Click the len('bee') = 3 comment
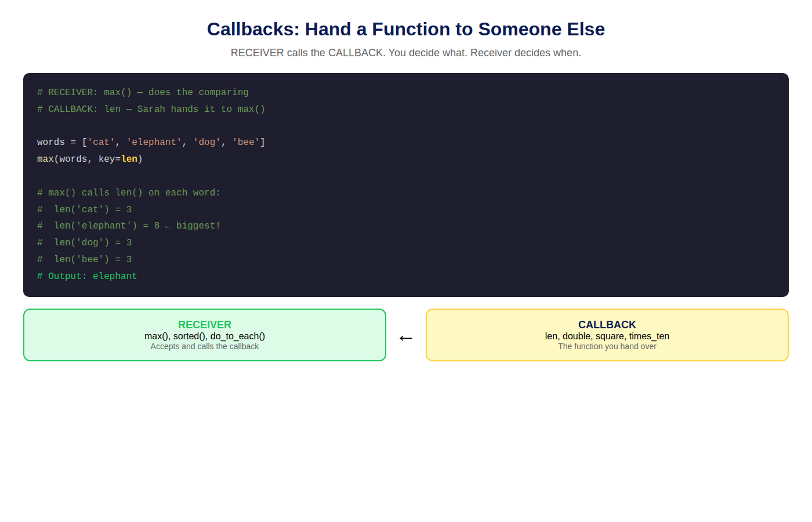Image resolution: width=812 pixels, height=522 pixels. coord(85,259)
